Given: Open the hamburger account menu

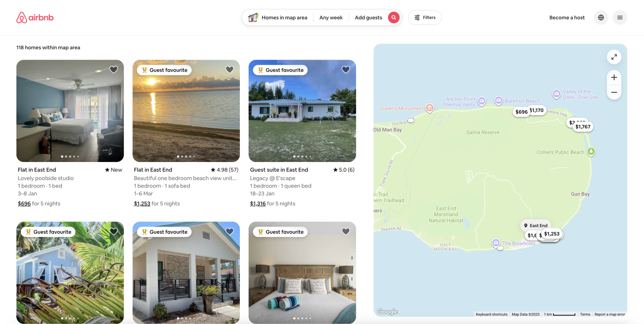Looking at the screenshot, I should pyautogui.click(x=620, y=17).
